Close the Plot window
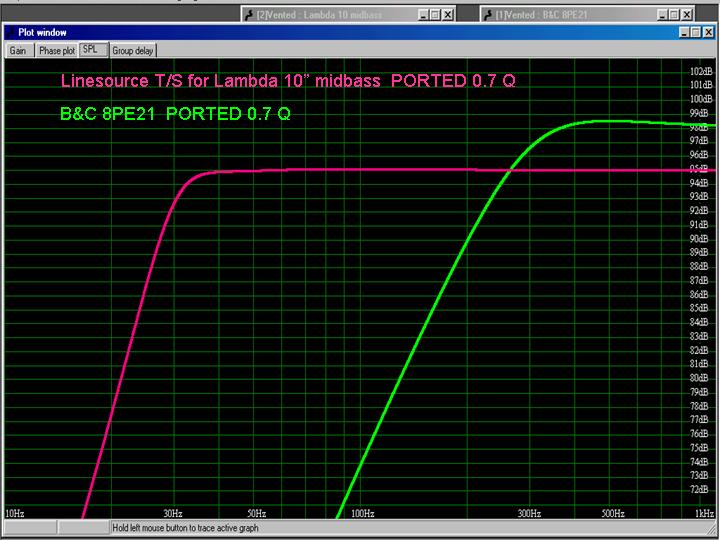Viewport: 720px width, 540px height. point(709,32)
